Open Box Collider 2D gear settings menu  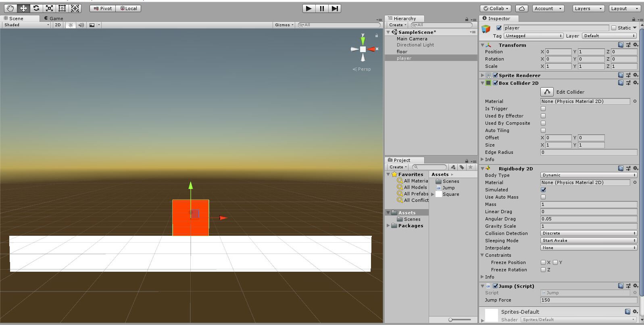635,83
